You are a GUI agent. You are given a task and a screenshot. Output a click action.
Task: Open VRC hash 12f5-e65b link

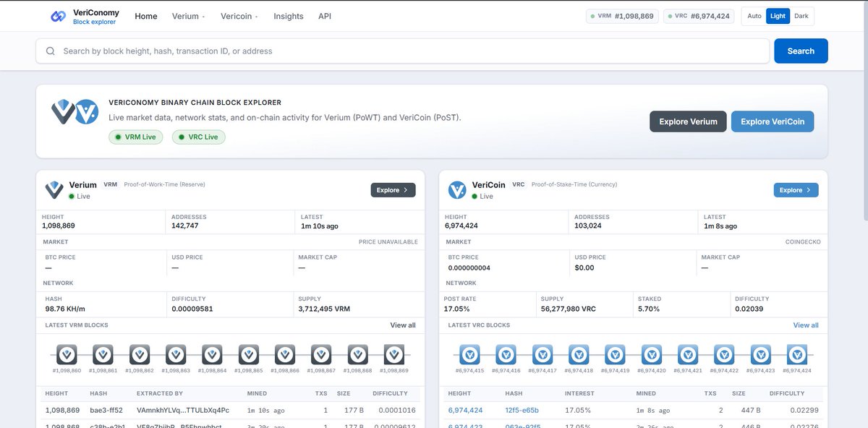click(x=522, y=410)
